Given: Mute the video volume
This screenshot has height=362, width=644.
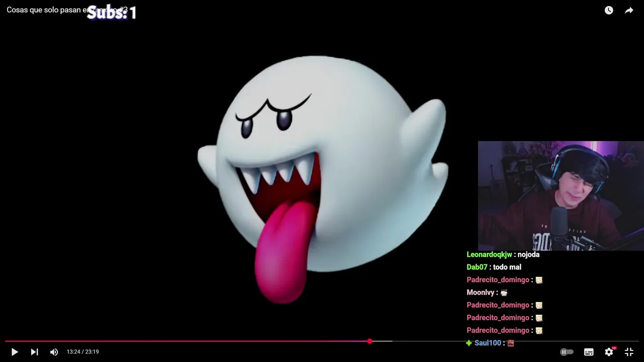Looking at the screenshot, I should [x=54, y=352].
